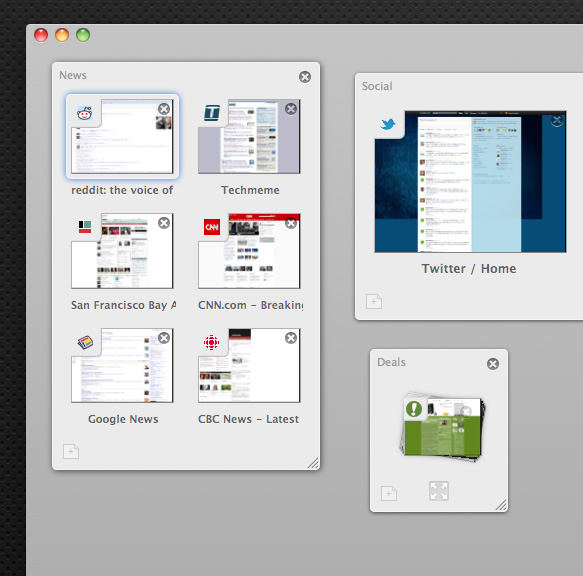Viewport: 583px width, 576px height.
Task: Click the Techmeme T favicon
Action: pos(212,113)
